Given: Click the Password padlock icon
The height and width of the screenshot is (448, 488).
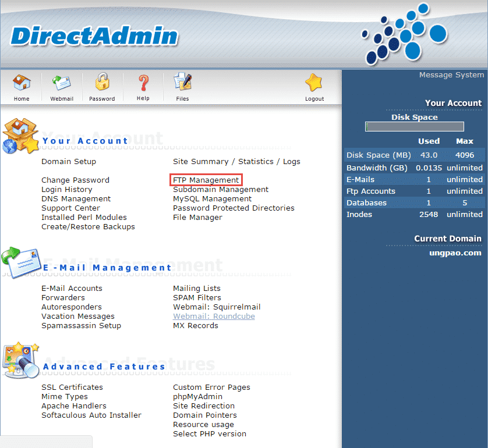Looking at the screenshot, I should 102,82.
